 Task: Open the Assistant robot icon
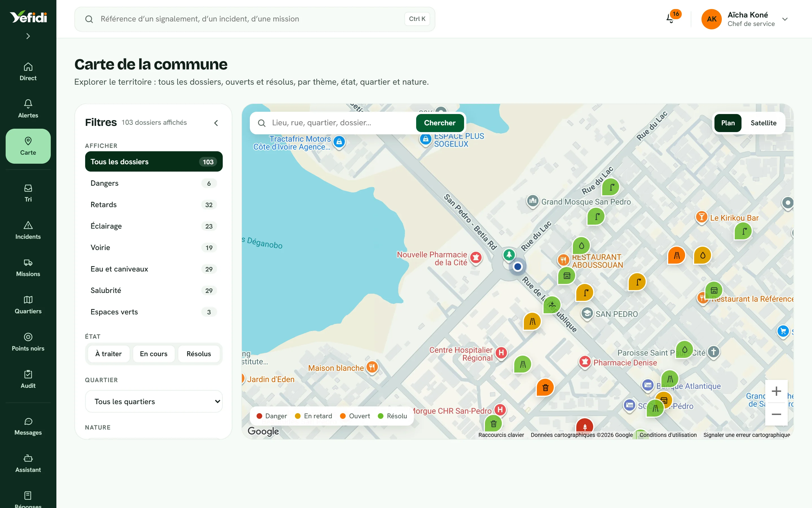tap(28, 464)
